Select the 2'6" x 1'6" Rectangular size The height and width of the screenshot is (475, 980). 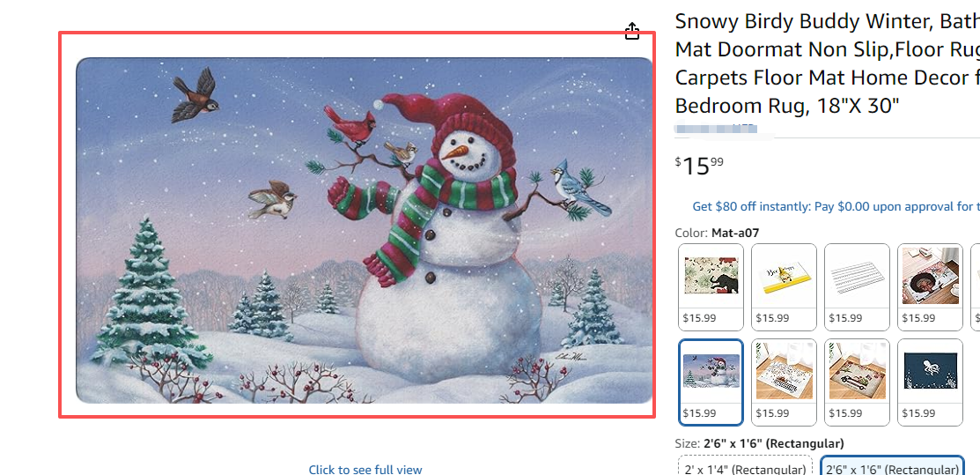click(x=893, y=469)
